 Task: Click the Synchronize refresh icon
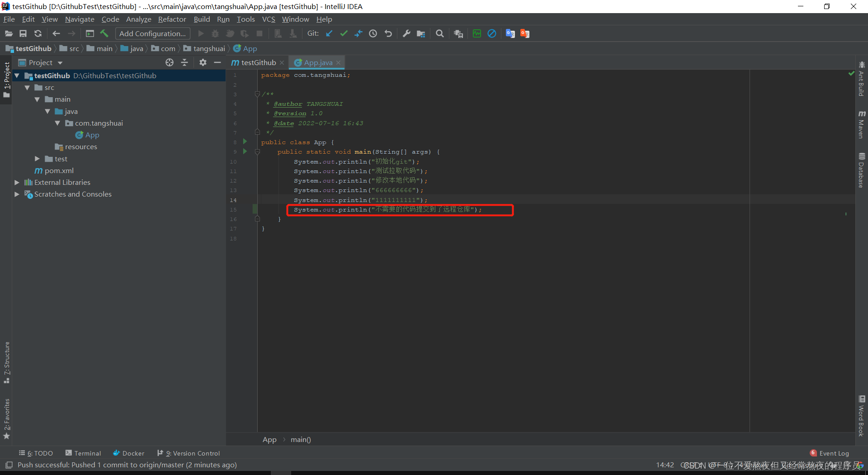38,33
